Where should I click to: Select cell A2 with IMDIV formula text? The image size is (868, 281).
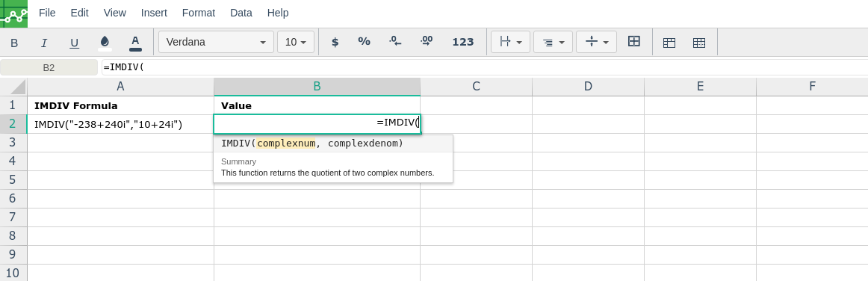click(x=121, y=125)
